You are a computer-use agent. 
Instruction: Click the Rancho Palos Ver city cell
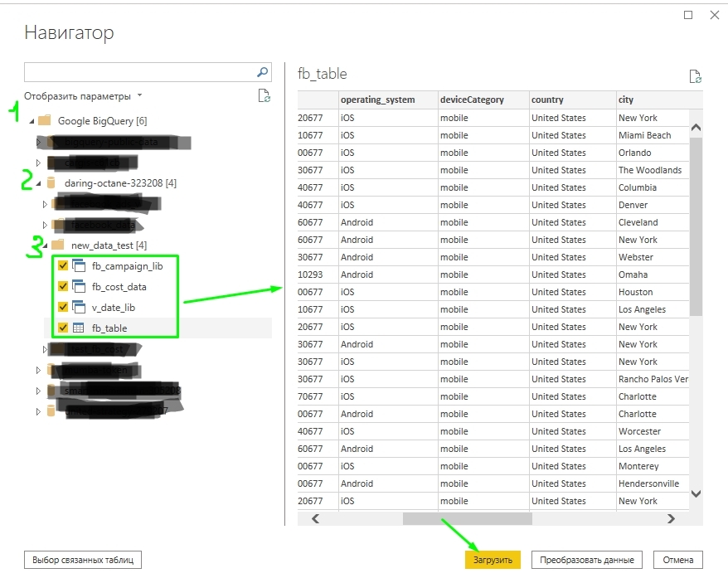tap(653, 379)
